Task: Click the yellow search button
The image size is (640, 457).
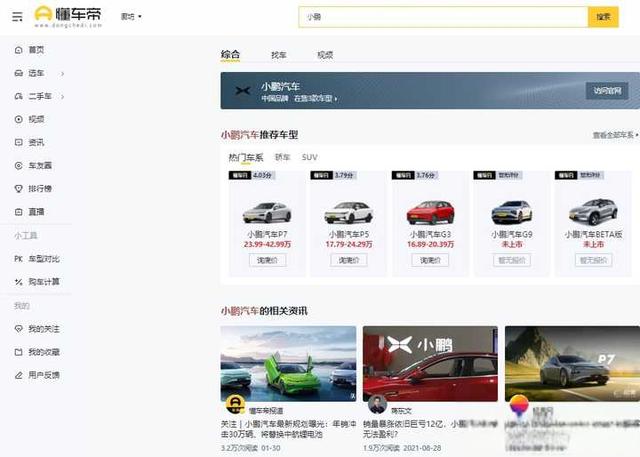Action: pos(603,17)
